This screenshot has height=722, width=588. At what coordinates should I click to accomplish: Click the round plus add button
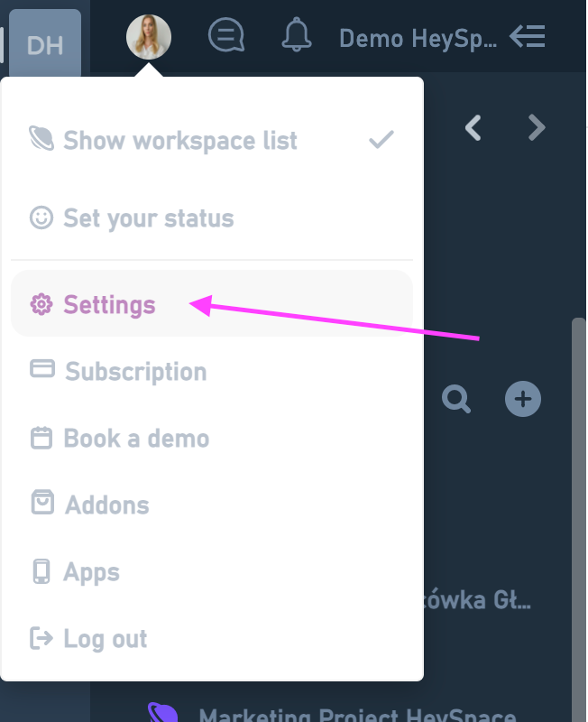tap(523, 399)
